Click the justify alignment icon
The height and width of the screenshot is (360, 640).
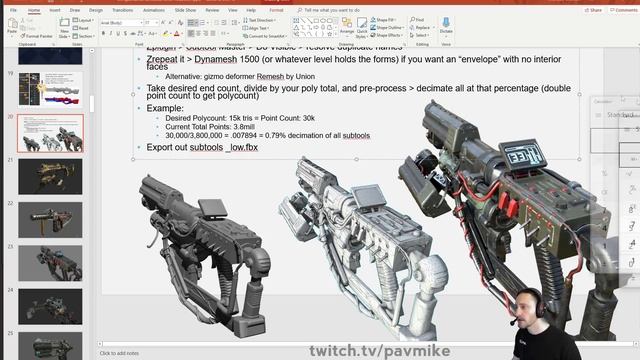[x=213, y=33]
